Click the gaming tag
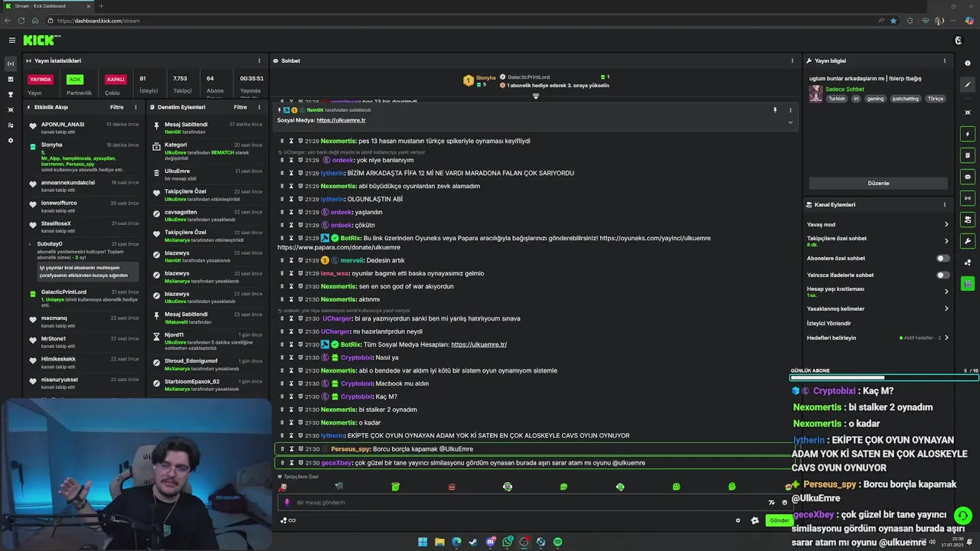This screenshot has height=551, width=980. pyautogui.click(x=875, y=99)
